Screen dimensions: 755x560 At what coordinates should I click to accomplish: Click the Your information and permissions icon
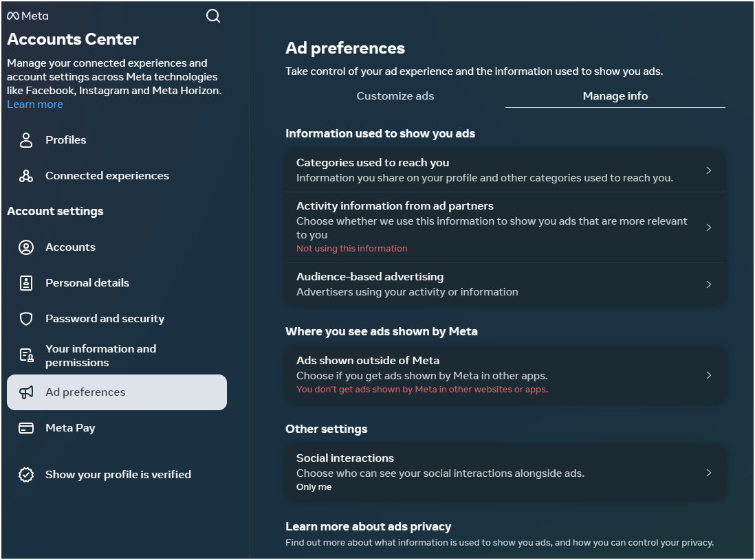pyautogui.click(x=25, y=355)
